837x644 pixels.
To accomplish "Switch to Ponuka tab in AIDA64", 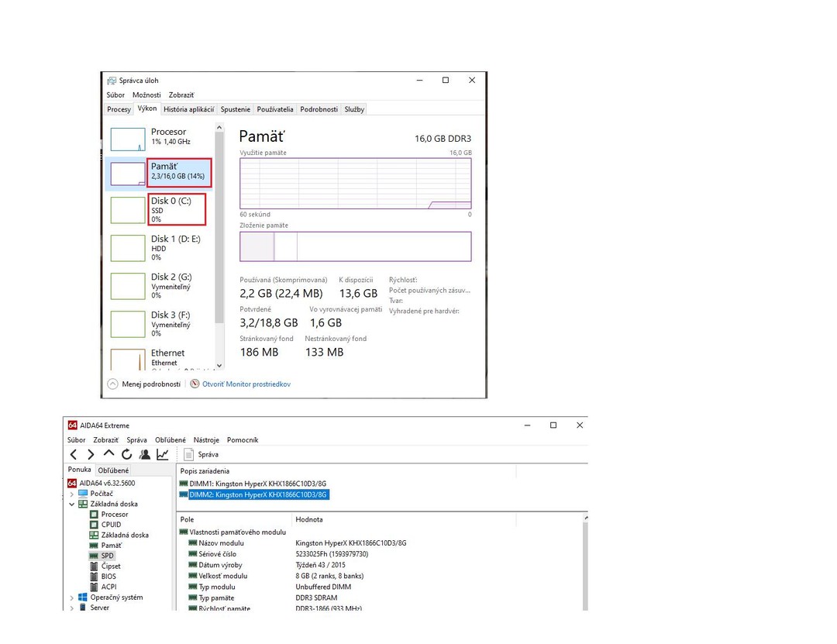I will coord(80,470).
